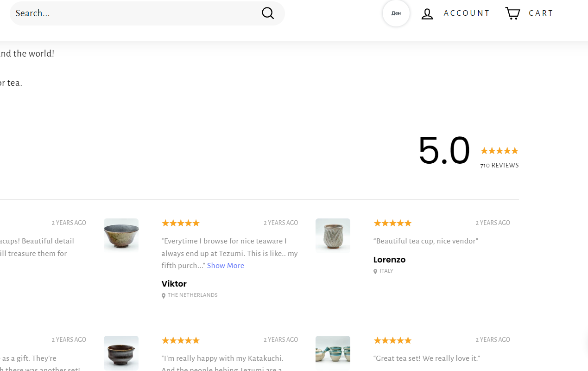Click the stars above the Great tea set review
Viewport: 588px width, 371px height.
tap(392, 340)
